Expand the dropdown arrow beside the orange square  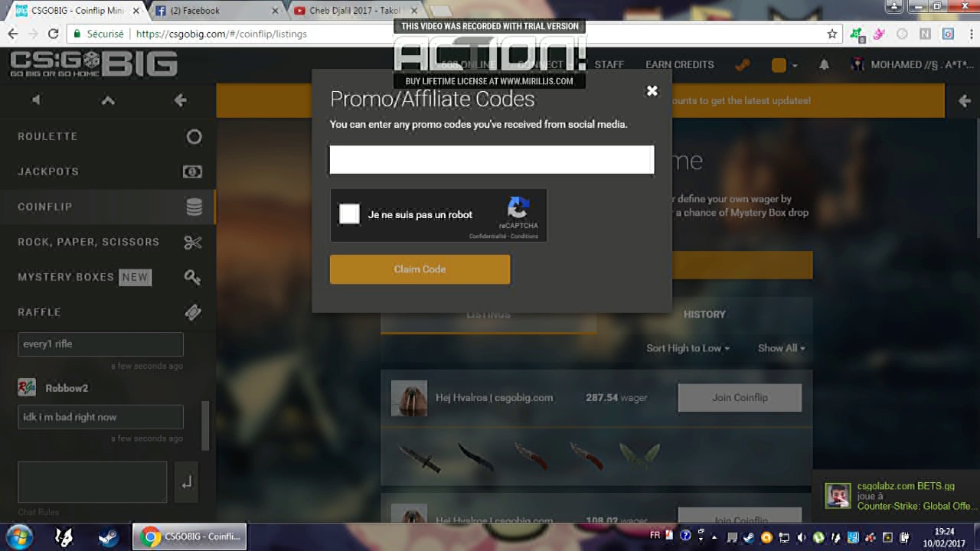[x=794, y=66]
